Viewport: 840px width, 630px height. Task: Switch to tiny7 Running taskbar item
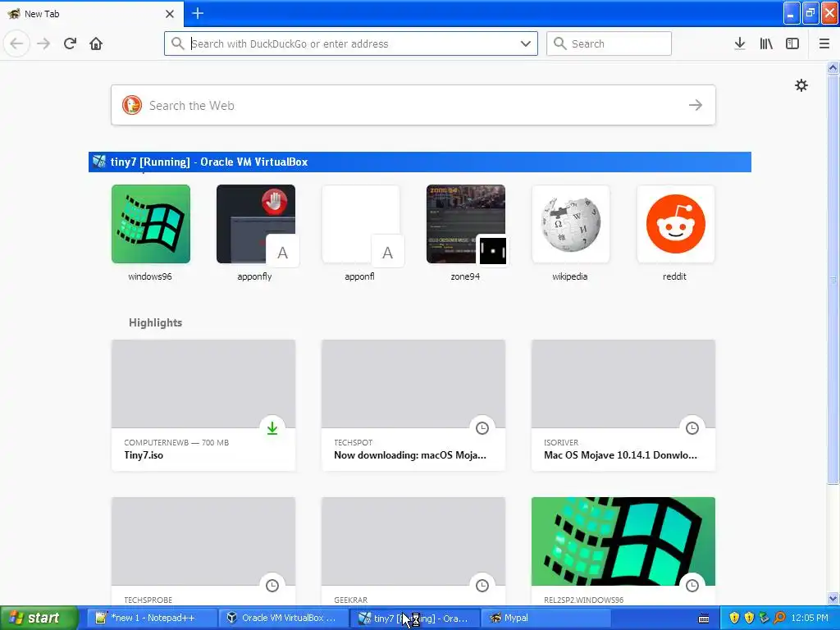point(414,618)
